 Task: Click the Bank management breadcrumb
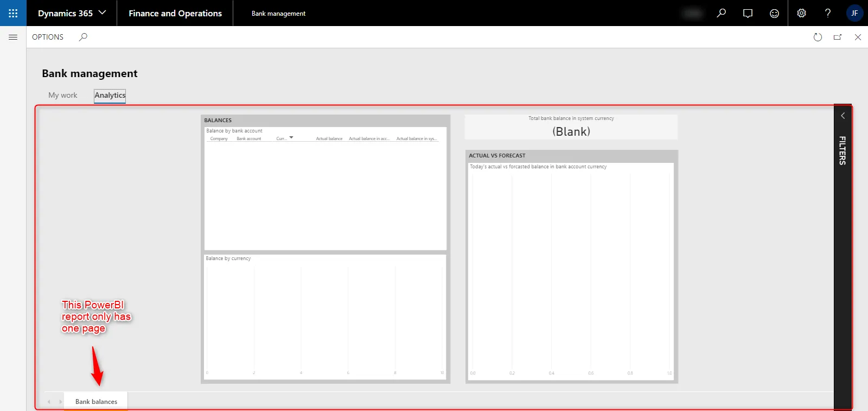(x=278, y=14)
